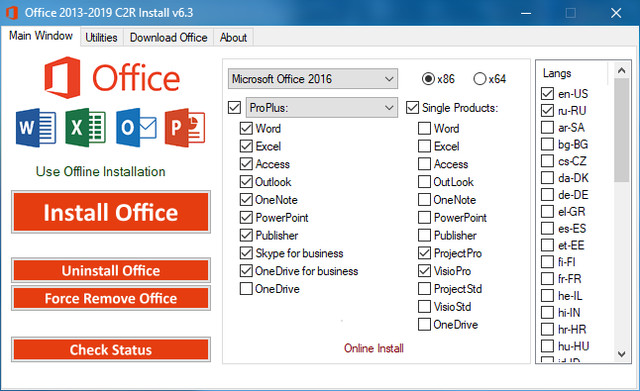This screenshot has width=640, height=391.
Task: Uncheck Excel under ProPlus
Action: pyautogui.click(x=246, y=146)
